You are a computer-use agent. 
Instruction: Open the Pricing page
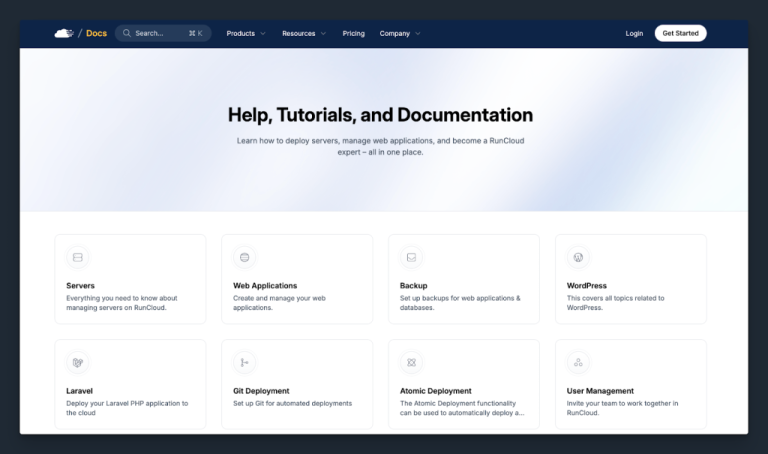click(x=353, y=33)
